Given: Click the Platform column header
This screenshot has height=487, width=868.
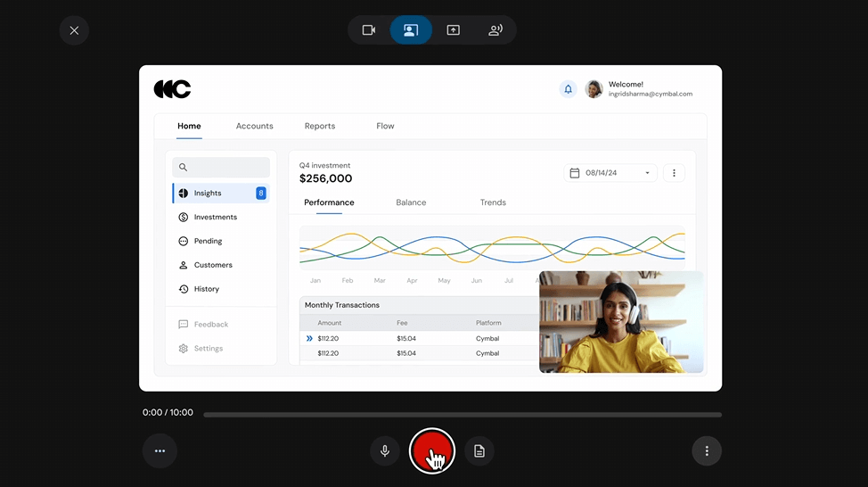Looking at the screenshot, I should [x=488, y=323].
